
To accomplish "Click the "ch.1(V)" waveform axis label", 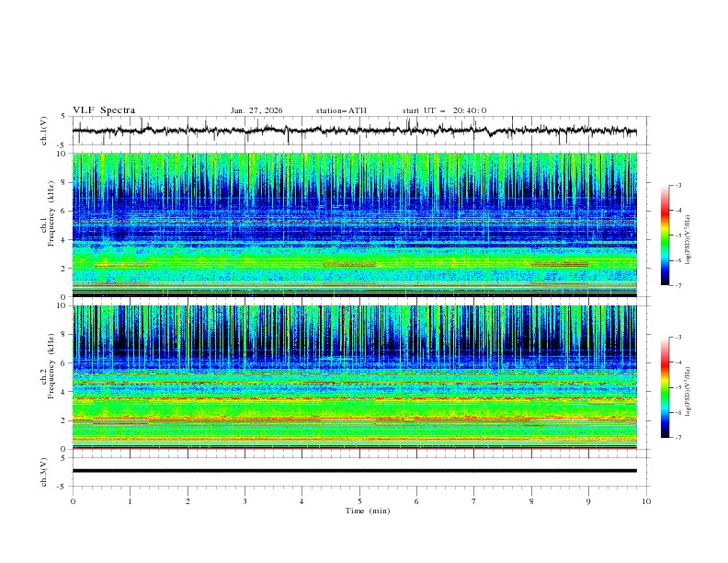I will coord(44,131).
